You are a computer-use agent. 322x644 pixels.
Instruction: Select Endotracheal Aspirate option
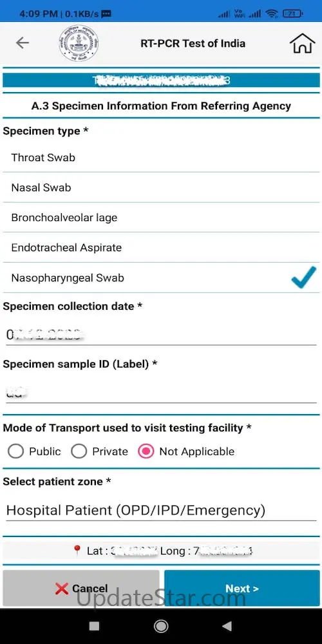(x=161, y=248)
